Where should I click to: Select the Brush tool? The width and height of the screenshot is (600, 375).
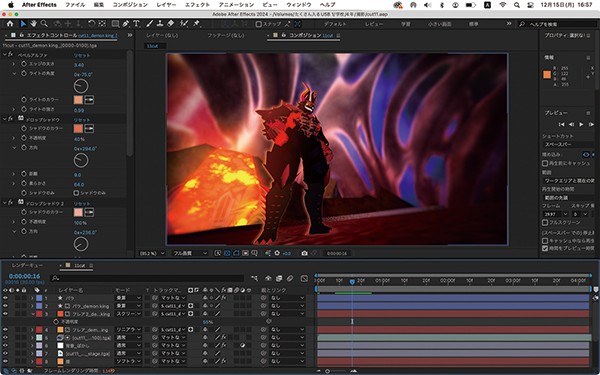[150, 24]
